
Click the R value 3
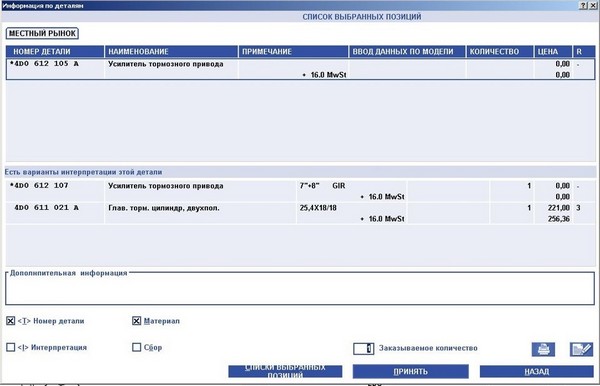point(578,208)
